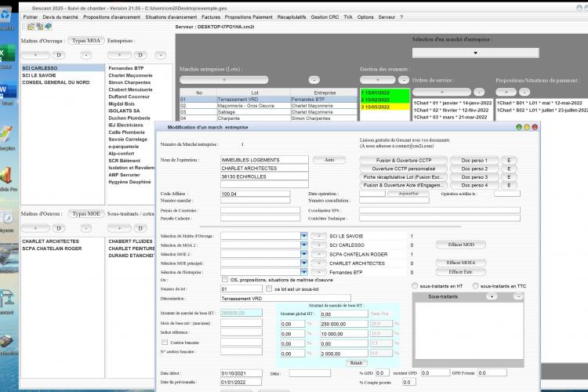Click the Aujourd'hui date button
The height and width of the screenshot is (392, 588).
point(408,194)
